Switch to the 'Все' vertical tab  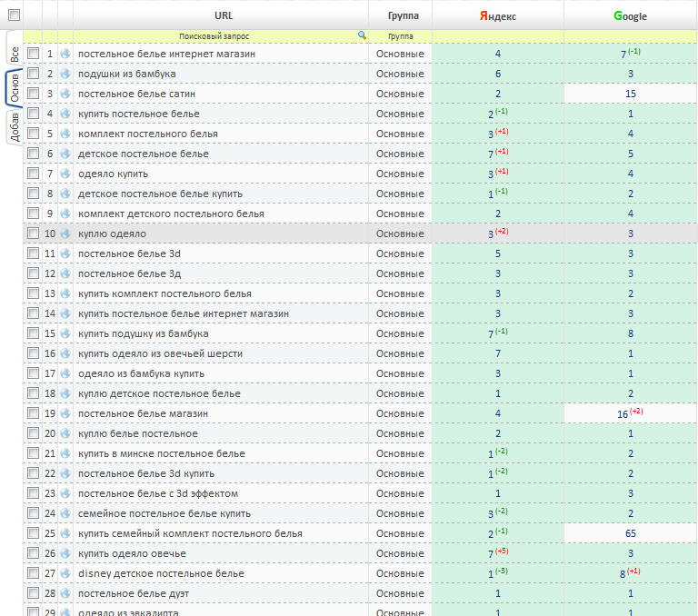point(15,51)
